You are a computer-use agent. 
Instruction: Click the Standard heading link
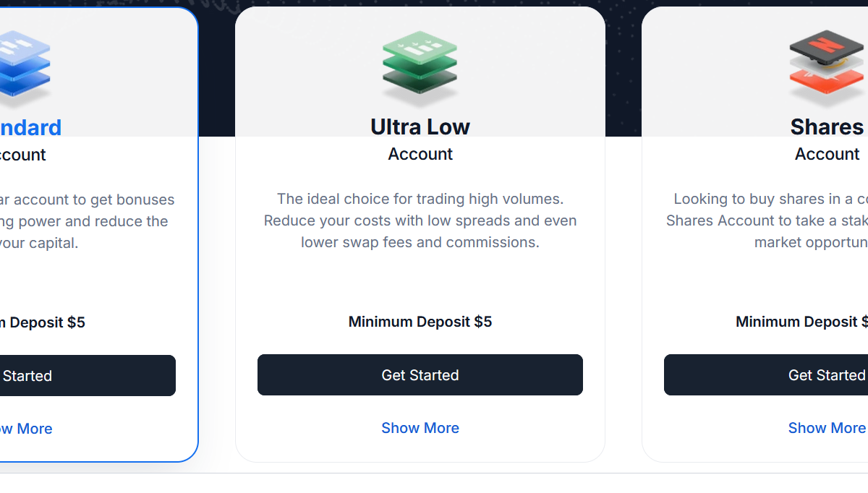click(29, 127)
